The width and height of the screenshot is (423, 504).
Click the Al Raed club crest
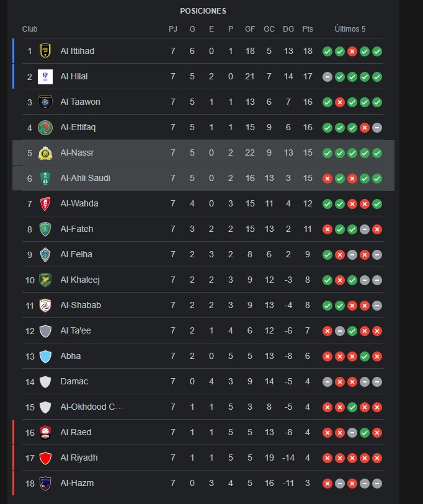click(x=45, y=432)
